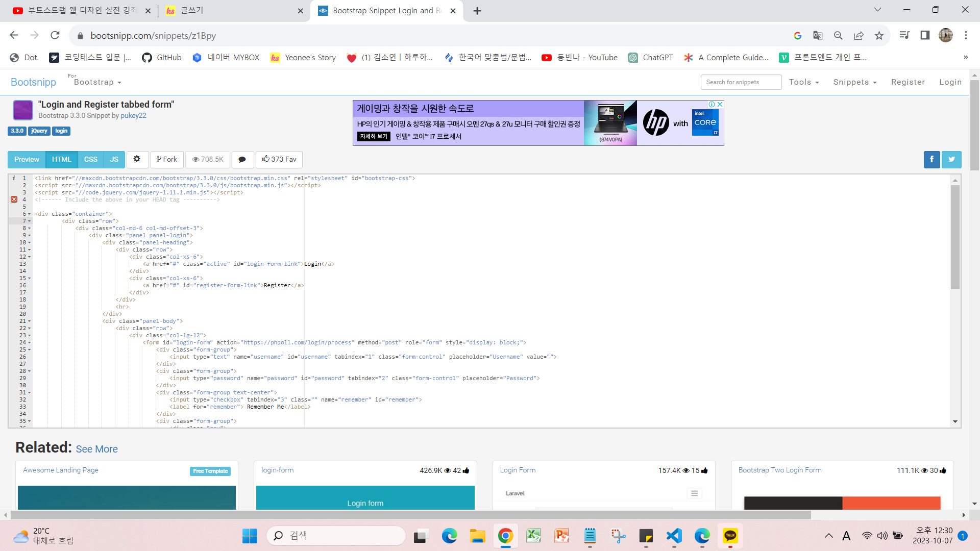
Task: Click the jQuery tag
Action: [39, 131]
